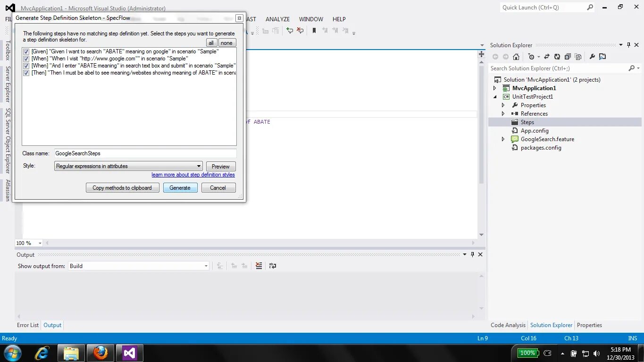Pin the Solution Explorer panel with auto-hide icon
This screenshot has height=362, width=644.
point(629,45)
